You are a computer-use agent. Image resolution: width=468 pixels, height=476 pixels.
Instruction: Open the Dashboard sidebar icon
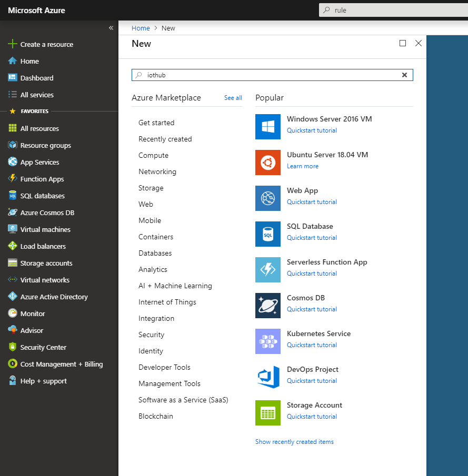(13, 78)
